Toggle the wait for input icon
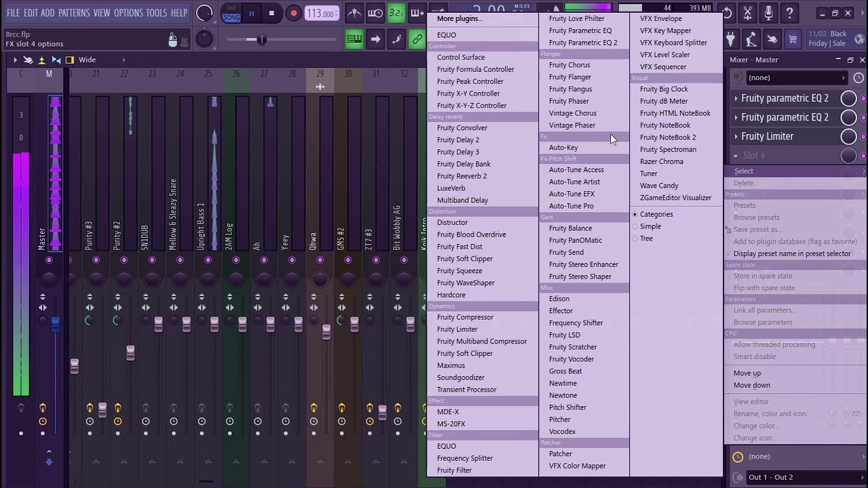Image resolution: width=868 pixels, height=488 pixels. (375, 13)
